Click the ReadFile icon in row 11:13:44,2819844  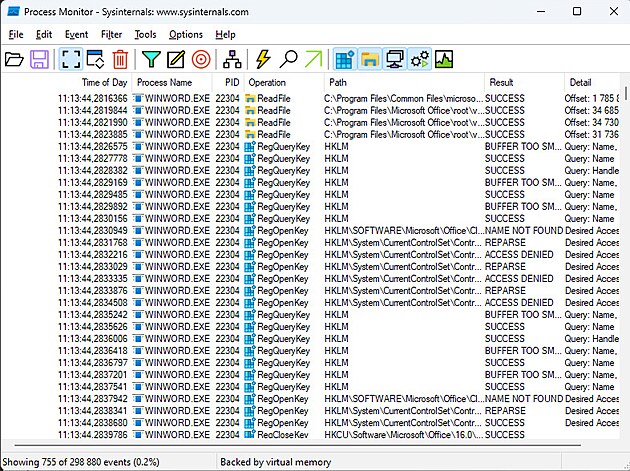[250, 111]
